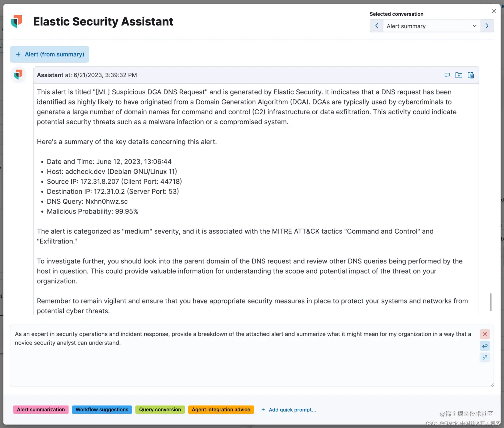Click Add quick prompt link
Image resolution: width=504 pixels, height=428 pixels.
pos(289,410)
